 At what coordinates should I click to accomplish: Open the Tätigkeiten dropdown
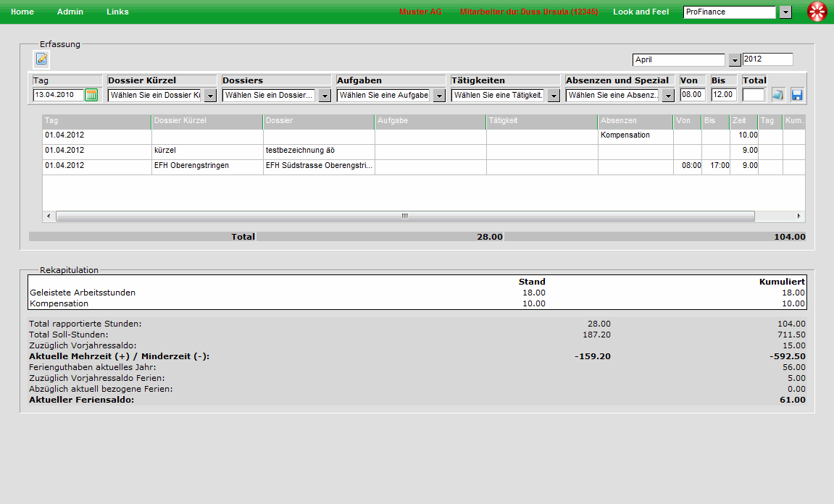pos(554,96)
